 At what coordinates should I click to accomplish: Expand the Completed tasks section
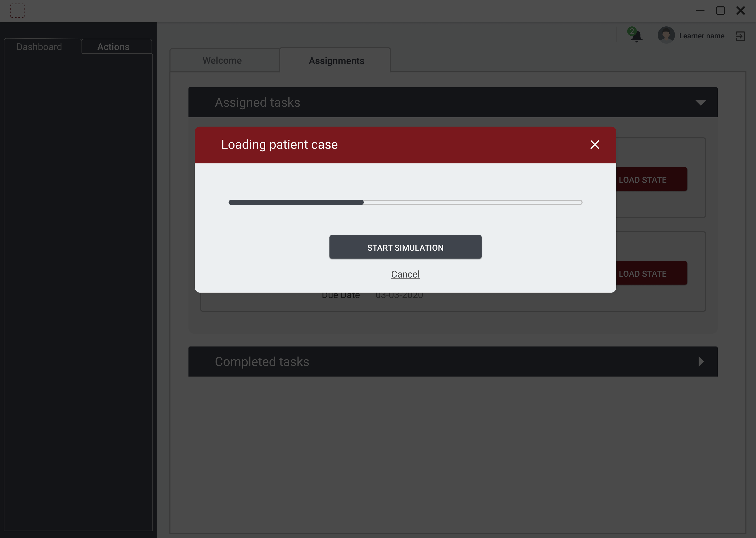tap(701, 361)
